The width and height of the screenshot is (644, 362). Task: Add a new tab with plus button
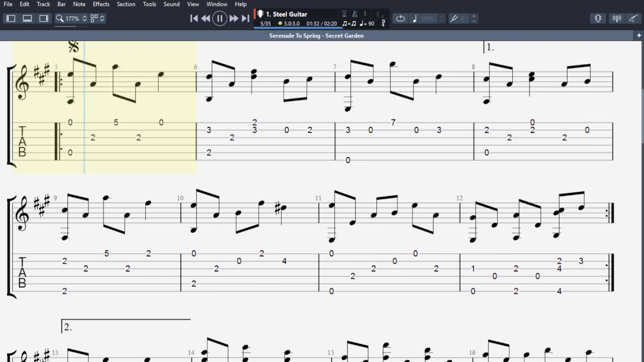639,36
